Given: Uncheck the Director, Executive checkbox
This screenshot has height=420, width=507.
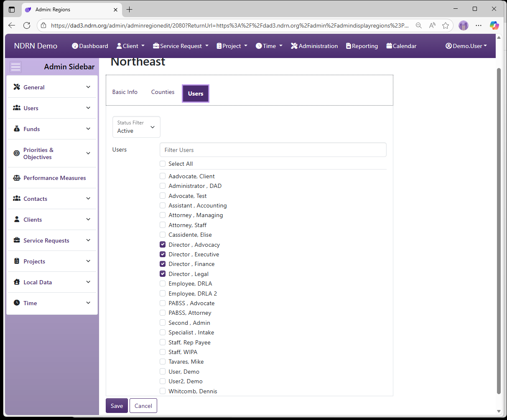Looking at the screenshot, I should click(x=163, y=254).
